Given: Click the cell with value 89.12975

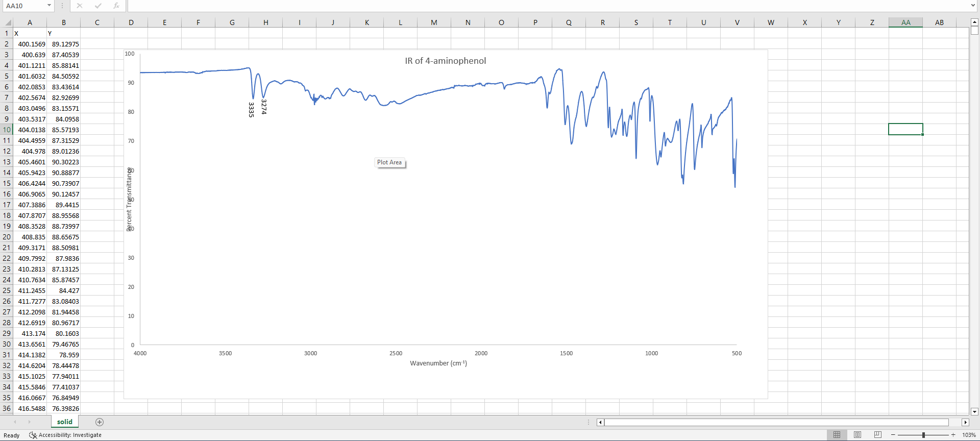Looking at the screenshot, I should tap(63, 44).
